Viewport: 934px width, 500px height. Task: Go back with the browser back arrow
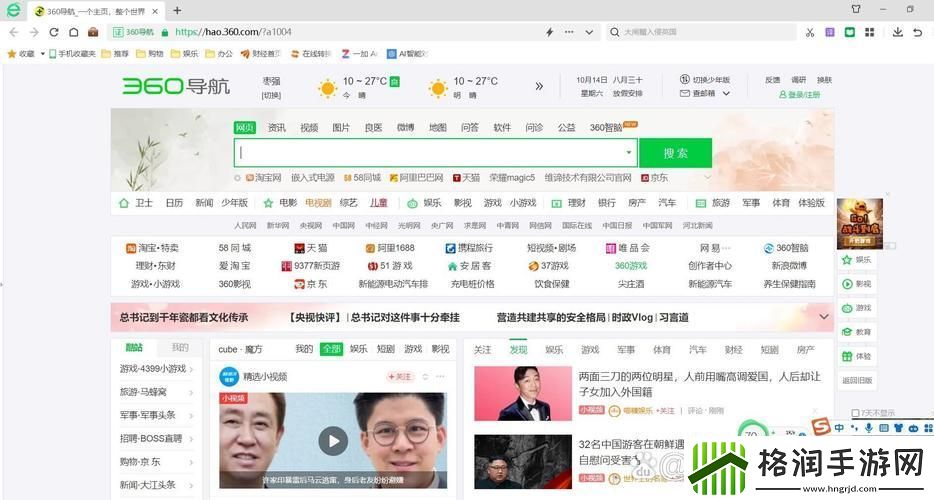(x=14, y=32)
